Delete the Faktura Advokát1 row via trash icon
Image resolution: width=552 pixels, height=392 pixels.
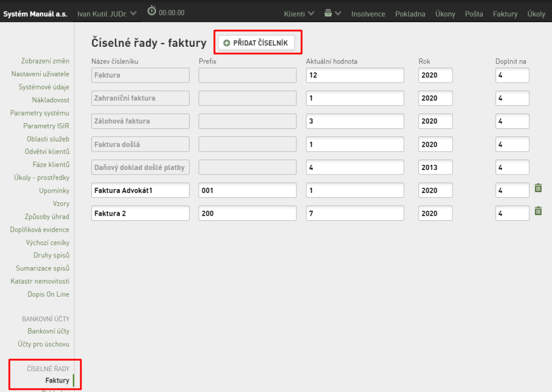[x=538, y=188]
